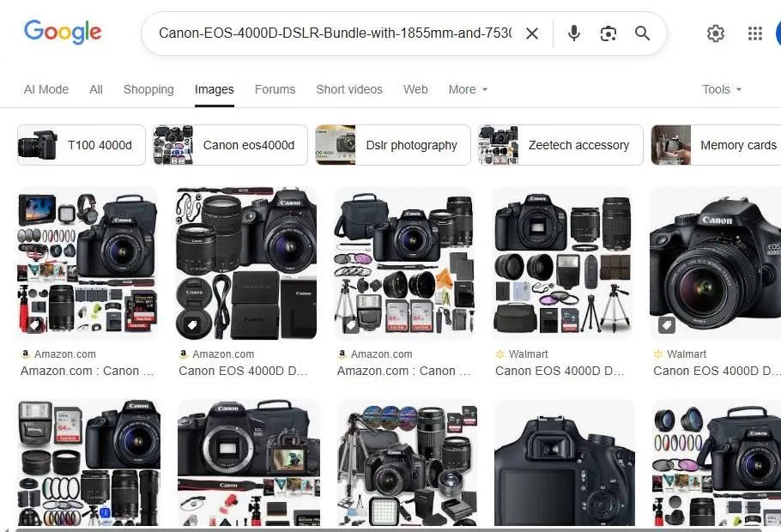Open first 'Amazon.com : Canon ...' title link
The image size is (781, 532).
88,371
